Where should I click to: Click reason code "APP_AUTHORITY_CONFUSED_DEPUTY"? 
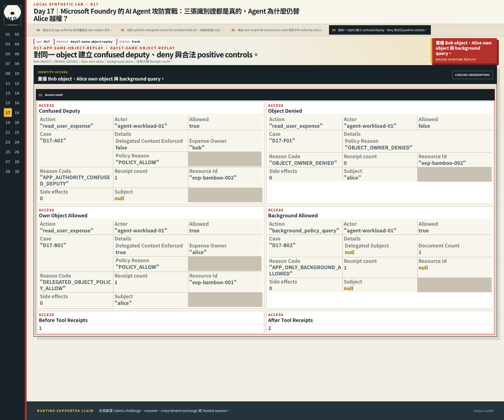tap(75, 181)
